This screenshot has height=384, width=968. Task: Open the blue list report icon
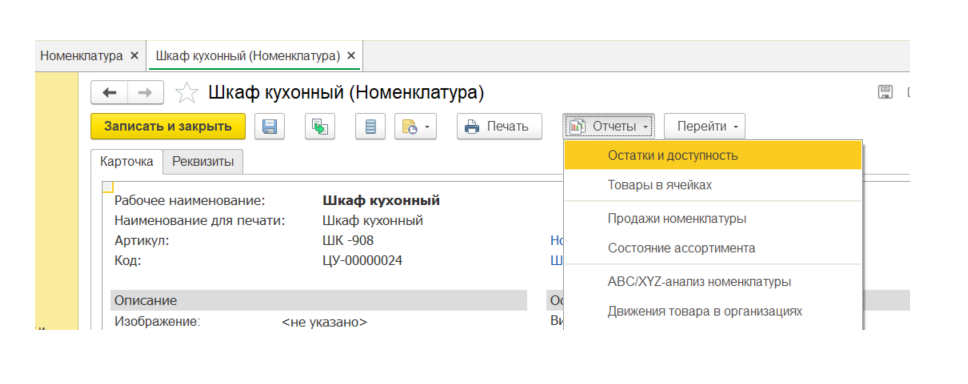[x=370, y=127]
